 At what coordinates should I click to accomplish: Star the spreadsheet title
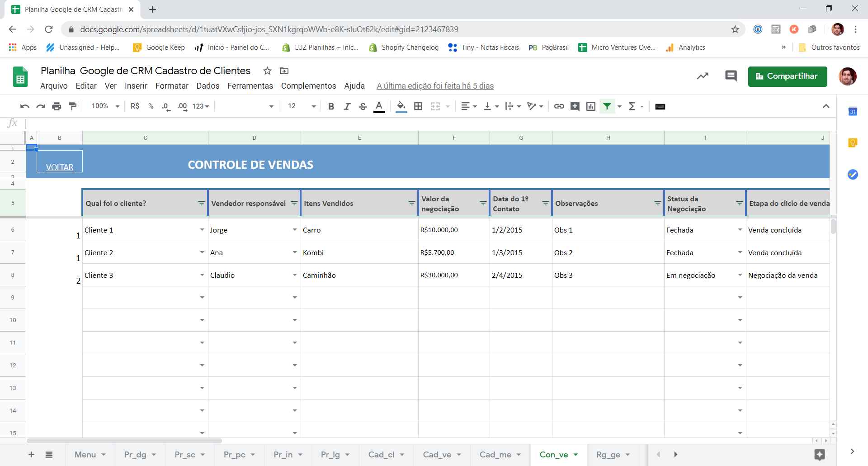[268, 71]
